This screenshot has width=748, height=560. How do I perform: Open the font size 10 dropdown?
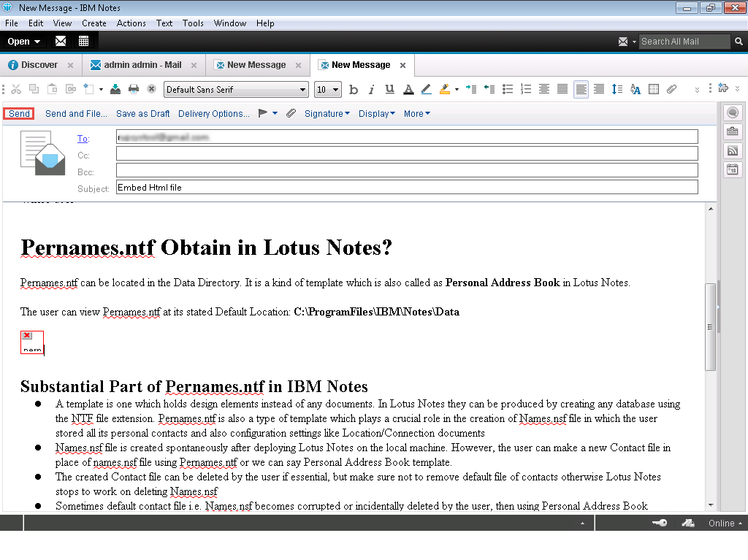point(336,90)
